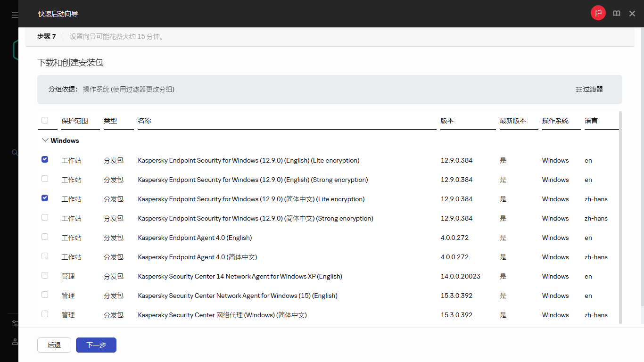Click the sidebar search magnifier icon
Image resolution: width=644 pixels, height=362 pixels.
tap(15, 152)
